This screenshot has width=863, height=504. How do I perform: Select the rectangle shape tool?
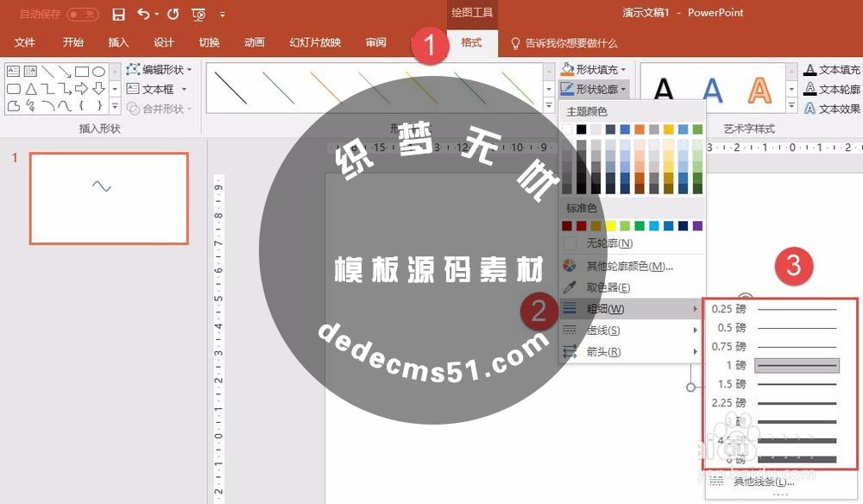pyautogui.click(x=81, y=71)
